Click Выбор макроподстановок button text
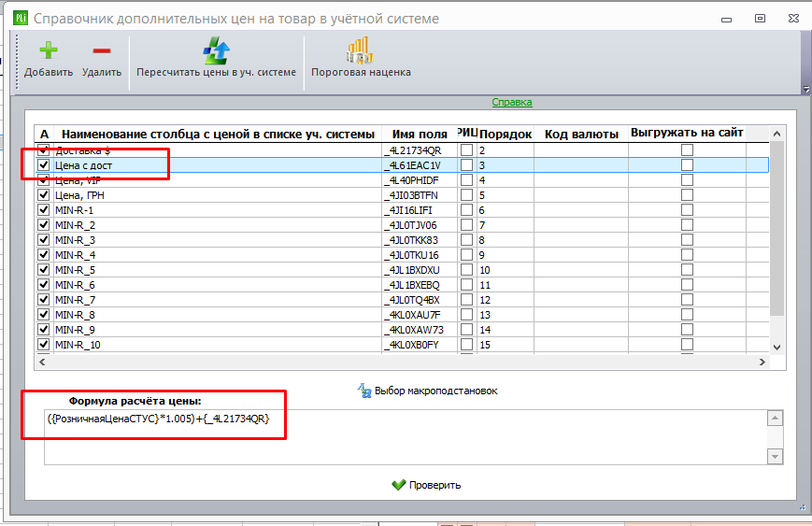 point(436,391)
